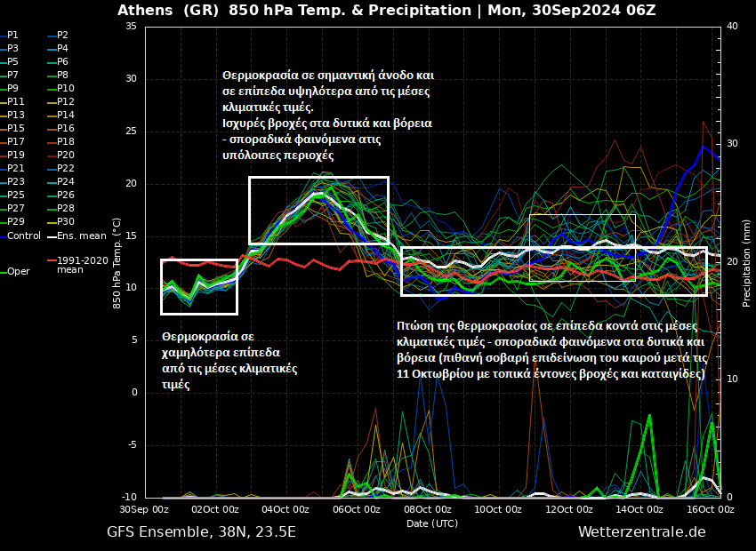
Task: Open the Wetterzentrale.de link
Action: click(641, 532)
